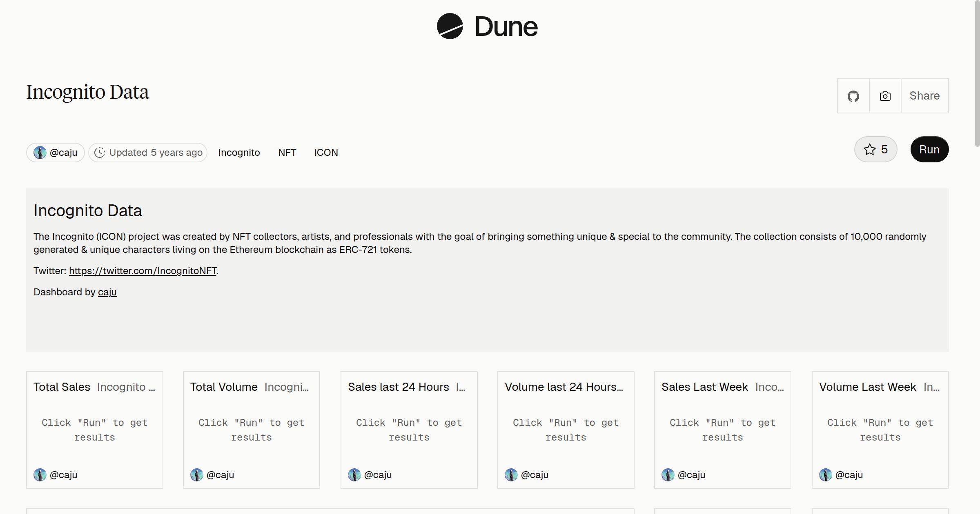This screenshot has width=980, height=514.
Task: Open the Dune logo home link
Action: tap(487, 26)
